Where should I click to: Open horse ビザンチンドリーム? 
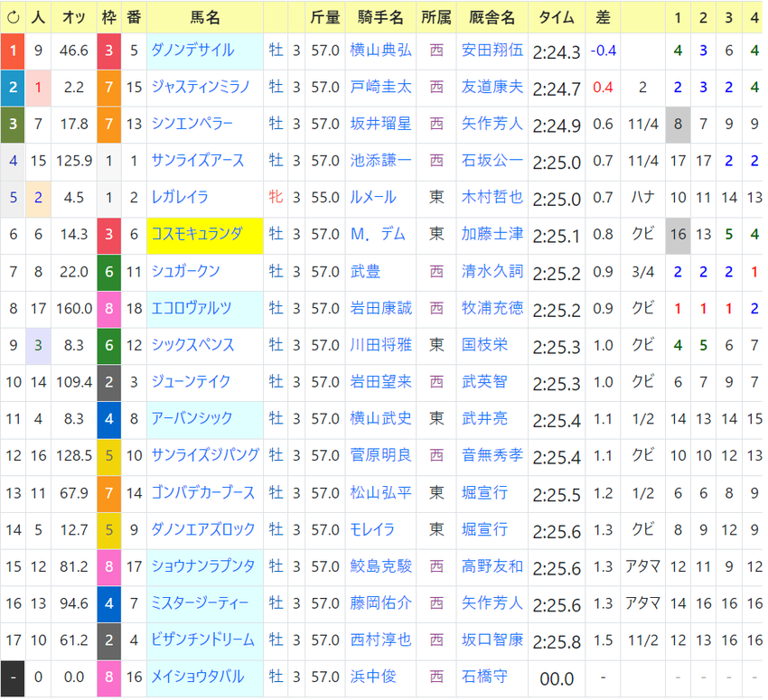point(202,639)
